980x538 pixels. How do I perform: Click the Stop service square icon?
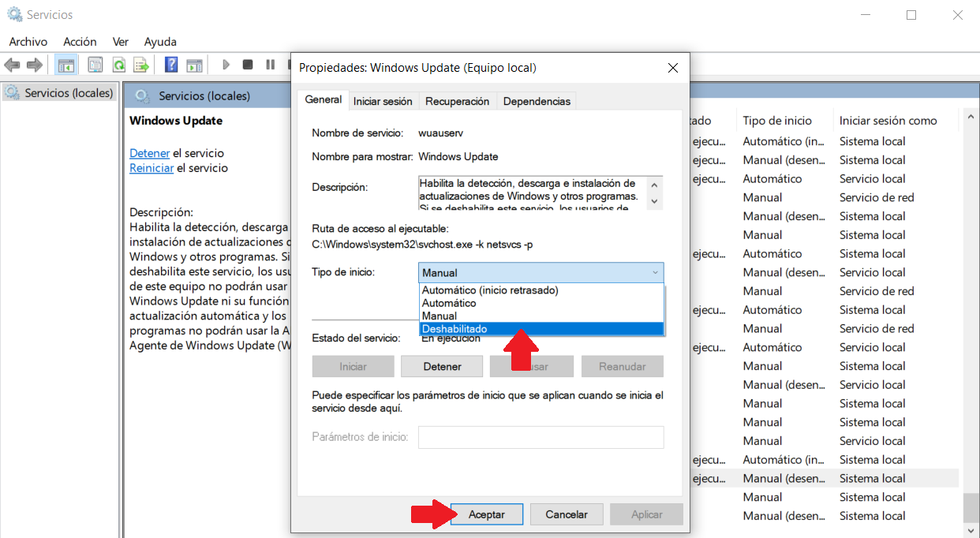pyautogui.click(x=247, y=64)
